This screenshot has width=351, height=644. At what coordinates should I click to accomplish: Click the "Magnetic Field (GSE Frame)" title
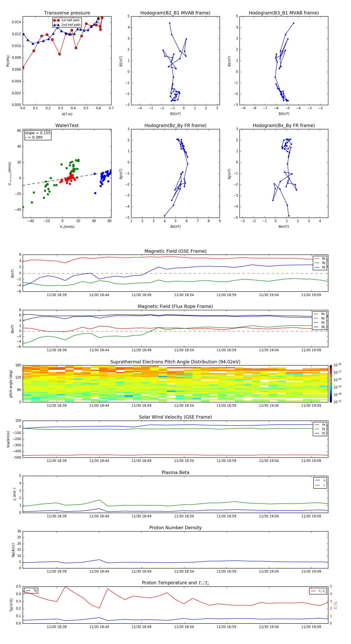175,251
